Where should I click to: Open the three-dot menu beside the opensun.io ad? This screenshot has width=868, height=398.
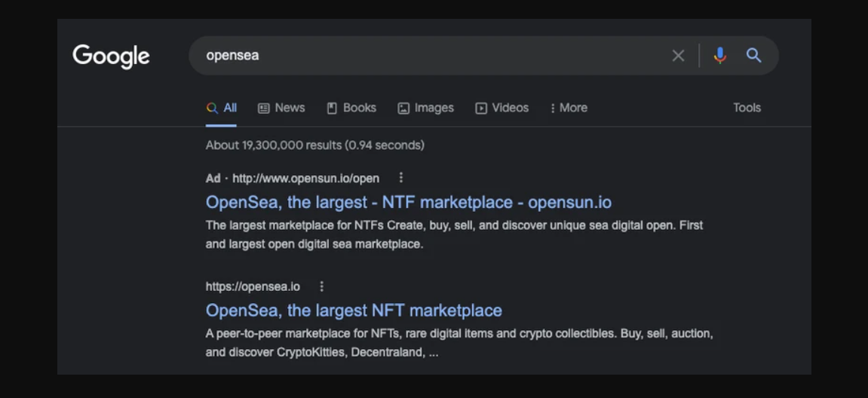click(x=401, y=178)
